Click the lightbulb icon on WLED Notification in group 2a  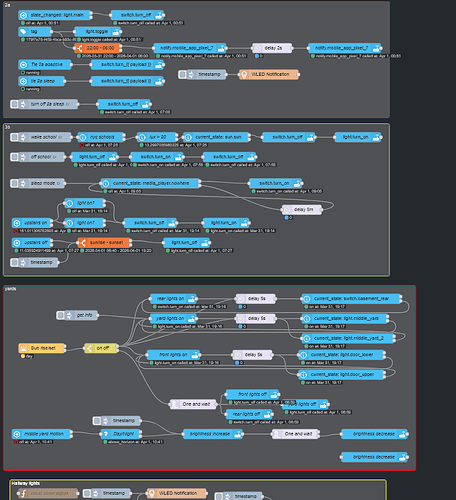tap(244, 74)
